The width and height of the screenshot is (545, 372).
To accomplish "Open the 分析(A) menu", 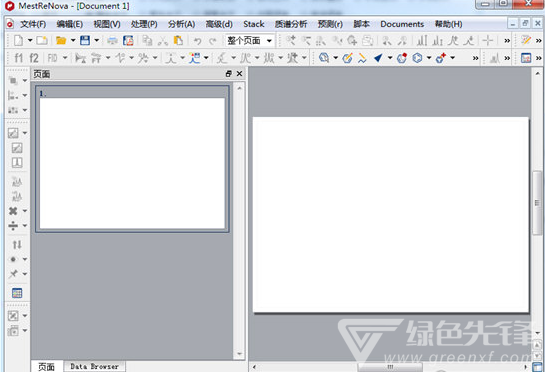I will point(181,24).
